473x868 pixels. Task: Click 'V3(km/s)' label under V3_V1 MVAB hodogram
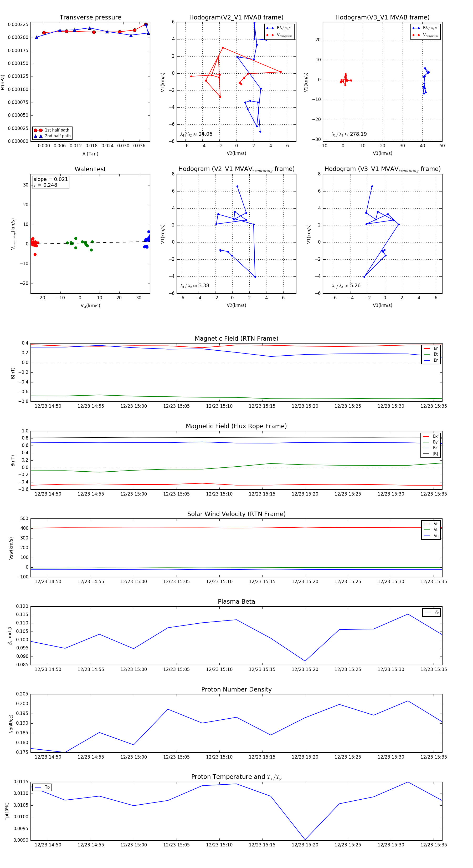[x=382, y=153]
